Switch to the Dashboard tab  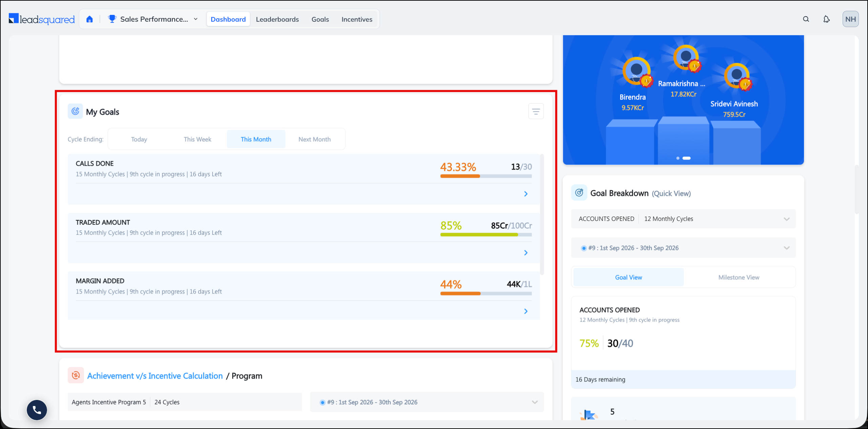[x=228, y=19]
